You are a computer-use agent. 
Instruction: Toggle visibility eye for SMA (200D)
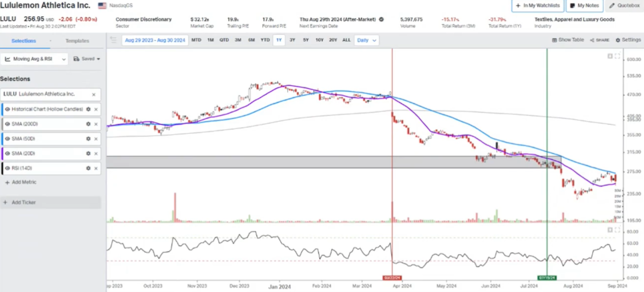coord(7,124)
